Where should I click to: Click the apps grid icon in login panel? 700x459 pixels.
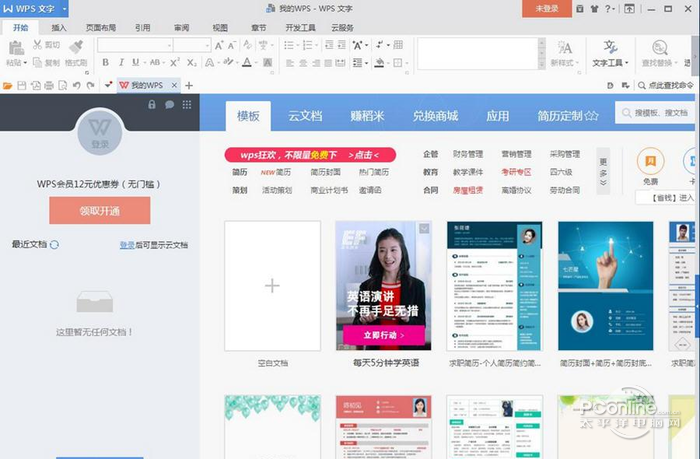tap(187, 104)
